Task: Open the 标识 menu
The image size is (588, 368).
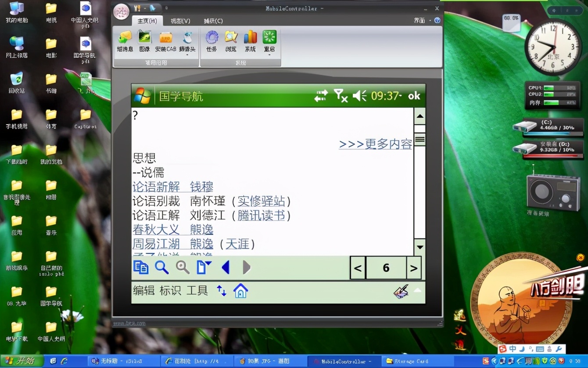Action: 170,290
